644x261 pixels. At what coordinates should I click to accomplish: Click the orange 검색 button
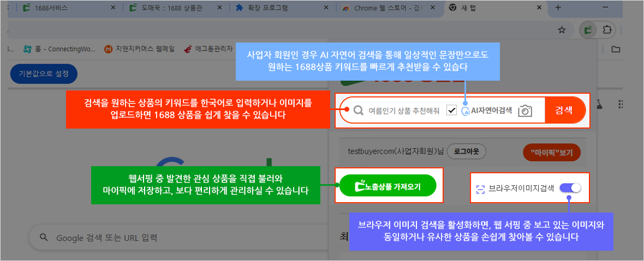point(564,110)
